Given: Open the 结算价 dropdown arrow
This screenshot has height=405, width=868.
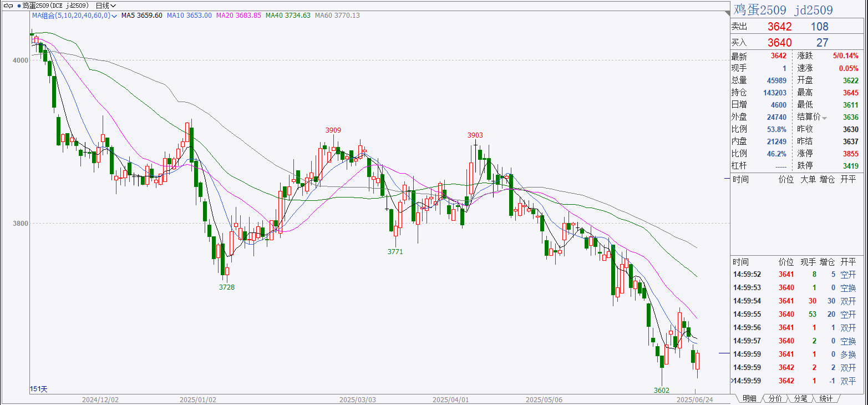Looking at the screenshot, I should pyautogui.click(x=824, y=118).
